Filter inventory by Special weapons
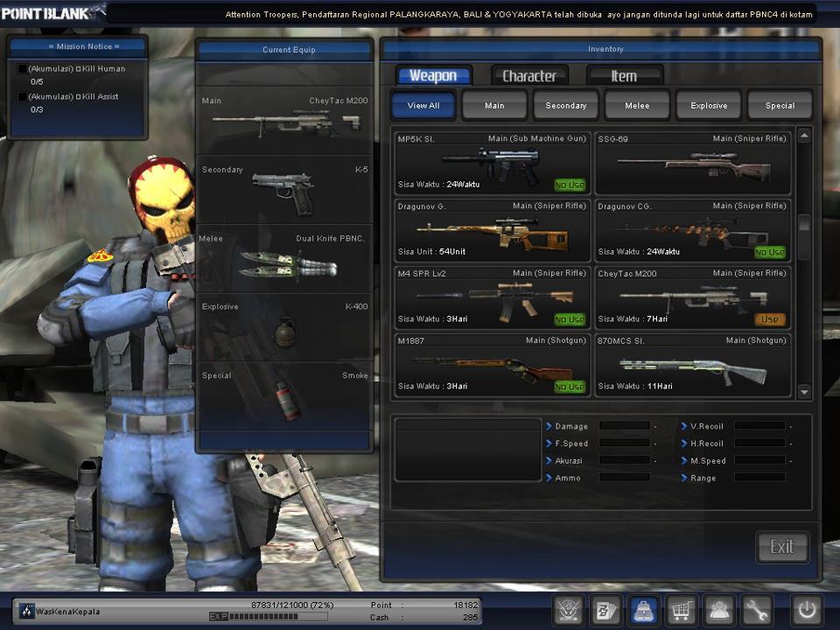The height and width of the screenshot is (630, 840). [780, 105]
